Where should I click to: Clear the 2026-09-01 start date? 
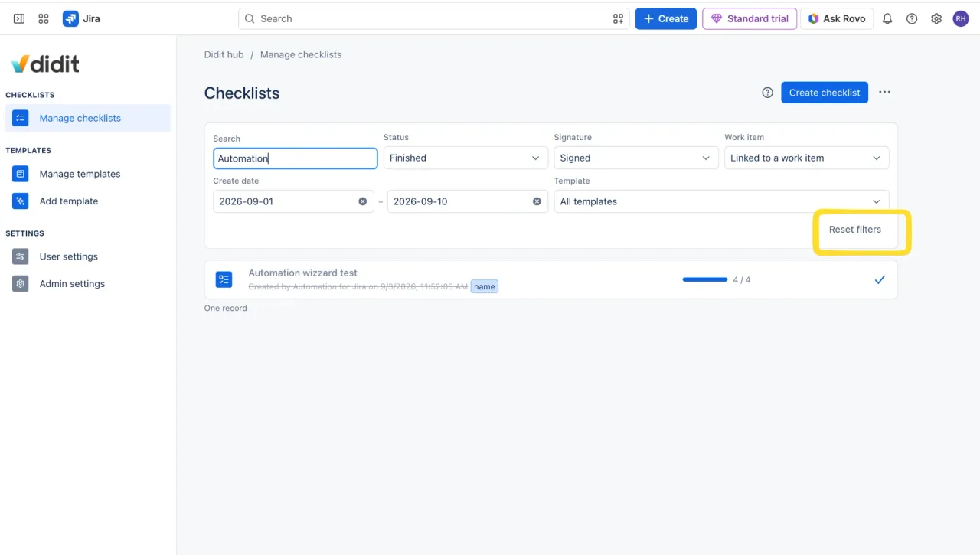pos(363,201)
